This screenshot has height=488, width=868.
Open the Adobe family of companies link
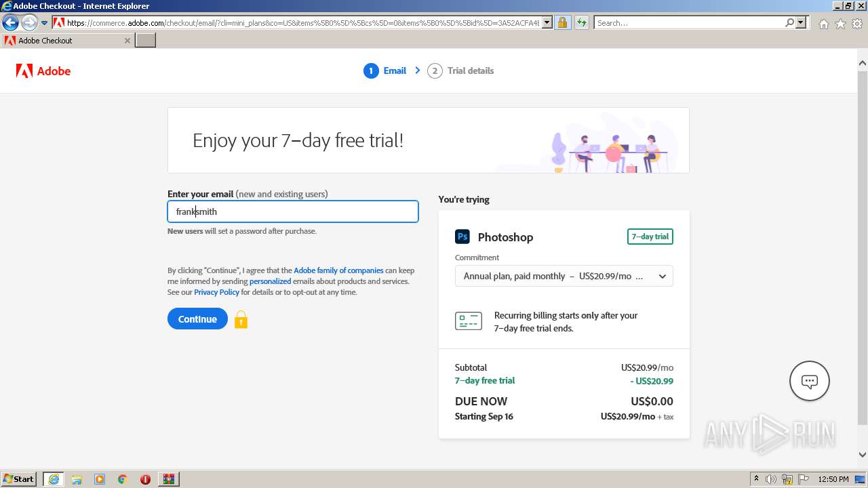coord(338,270)
